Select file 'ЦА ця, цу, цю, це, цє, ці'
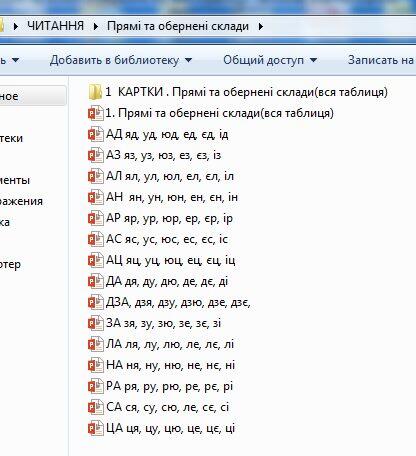The image size is (416, 456). pyautogui.click(x=170, y=428)
